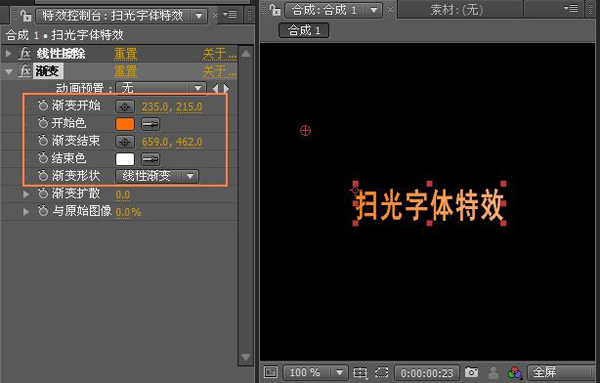Open the 全屏 resolution dropdown
Image resolution: width=600 pixels, height=383 pixels.
[x=561, y=372]
